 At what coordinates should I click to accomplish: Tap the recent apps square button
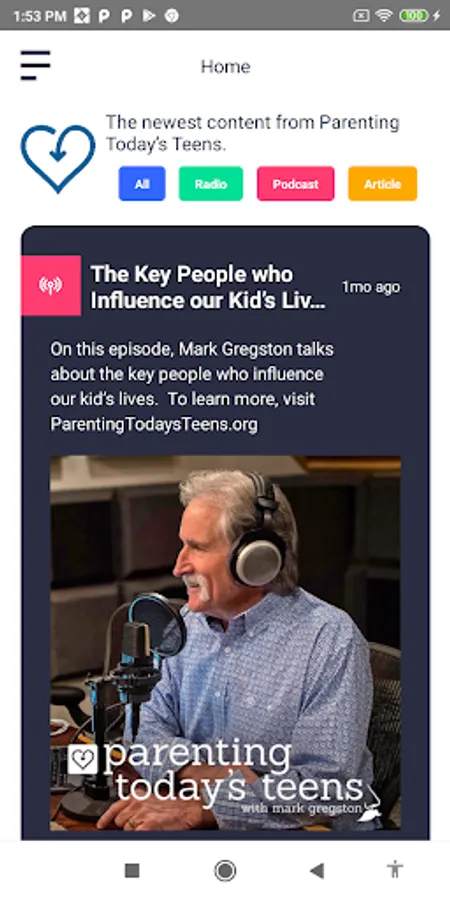132,871
